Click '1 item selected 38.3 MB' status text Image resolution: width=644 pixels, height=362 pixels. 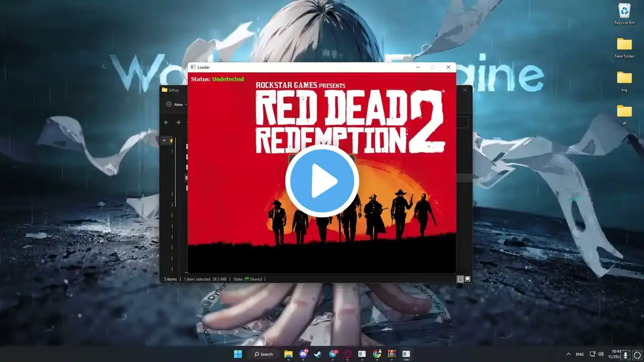pyautogui.click(x=205, y=279)
